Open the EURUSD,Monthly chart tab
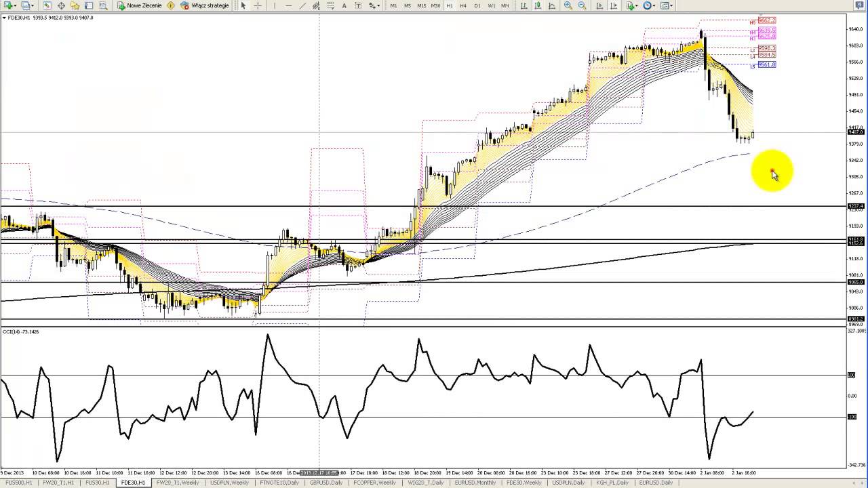868x488 pixels. click(475, 483)
